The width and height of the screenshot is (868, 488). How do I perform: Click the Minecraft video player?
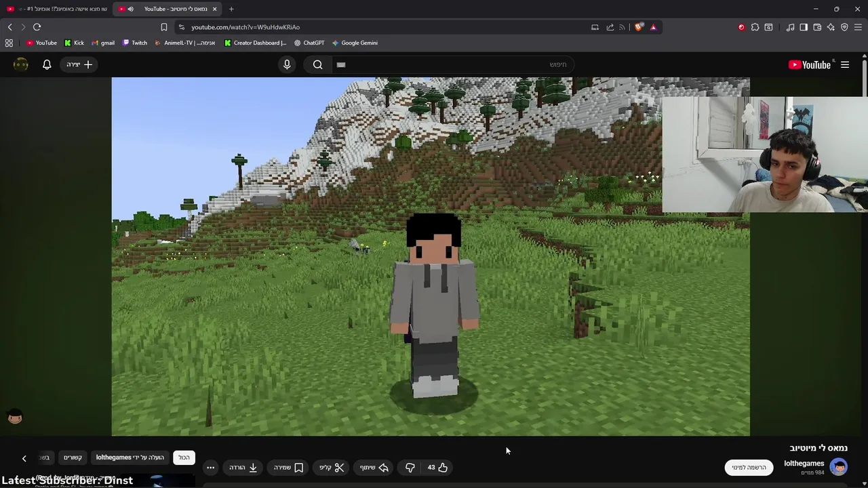(431, 256)
